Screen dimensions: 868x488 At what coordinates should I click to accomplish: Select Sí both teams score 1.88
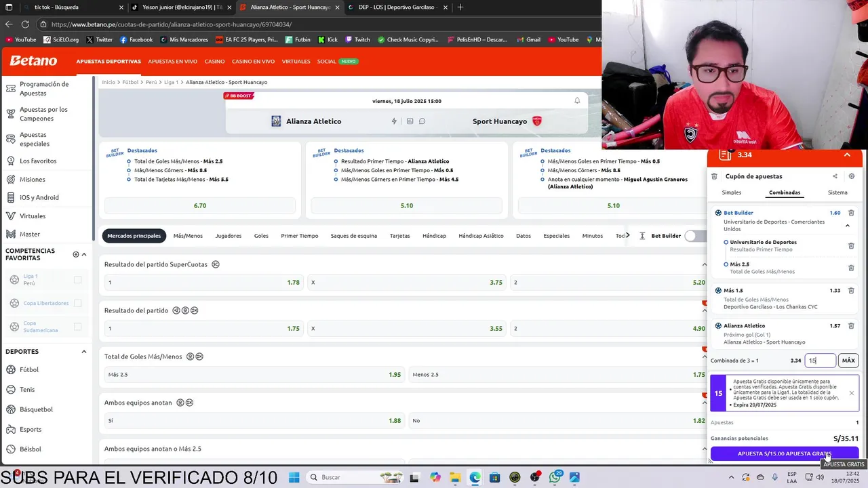(254, 420)
